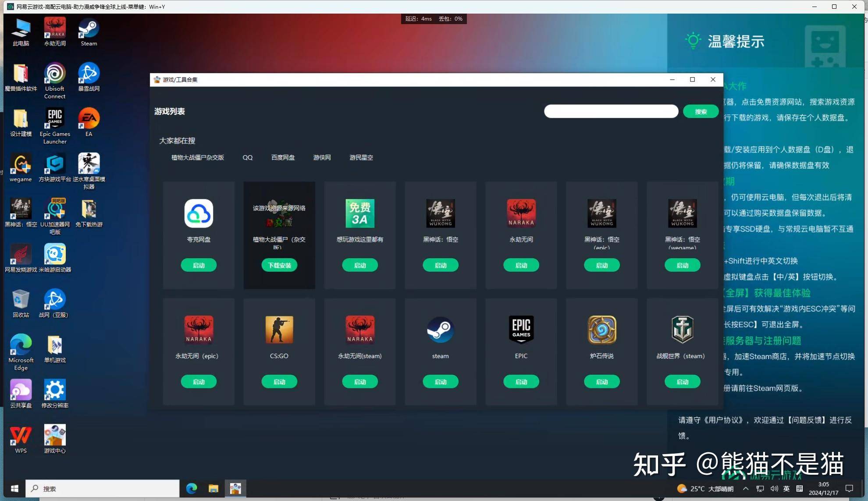Open Edge from the taskbar
Viewport: 868px width, 501px height.
[x=192, y=488]
